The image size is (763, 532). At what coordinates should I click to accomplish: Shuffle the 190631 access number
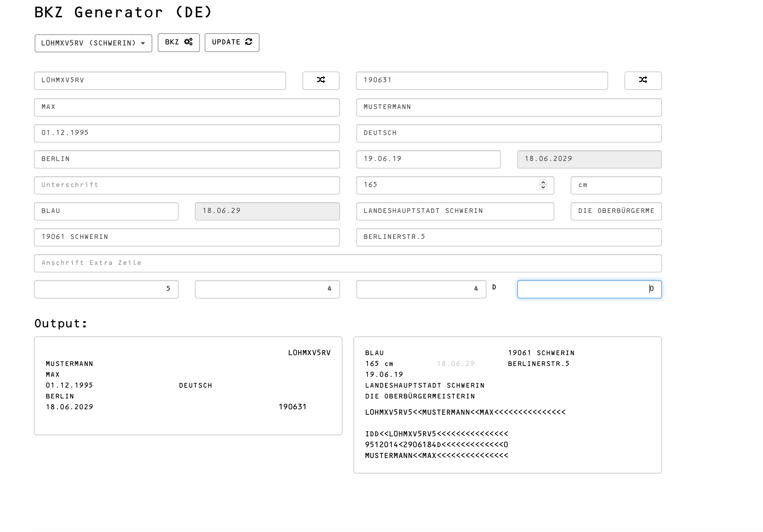[x=643, y=80]
